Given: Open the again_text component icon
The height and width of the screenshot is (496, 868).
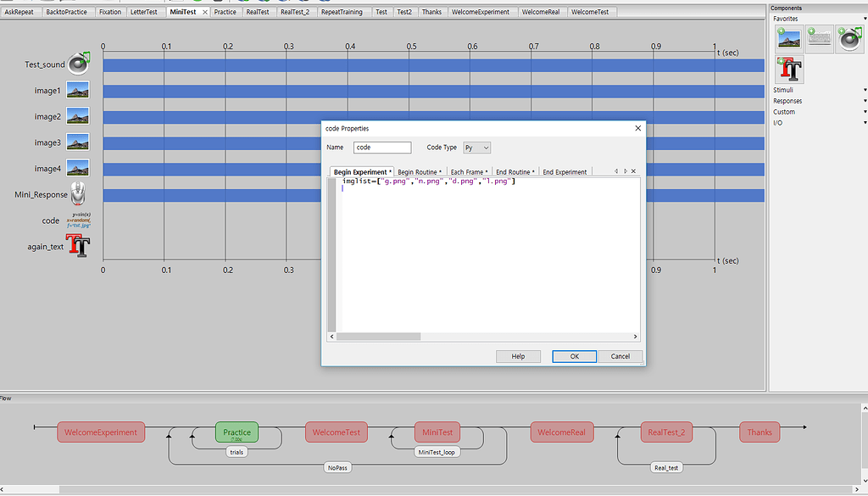Looking at the screenshot, I should (x=79, y=245).
